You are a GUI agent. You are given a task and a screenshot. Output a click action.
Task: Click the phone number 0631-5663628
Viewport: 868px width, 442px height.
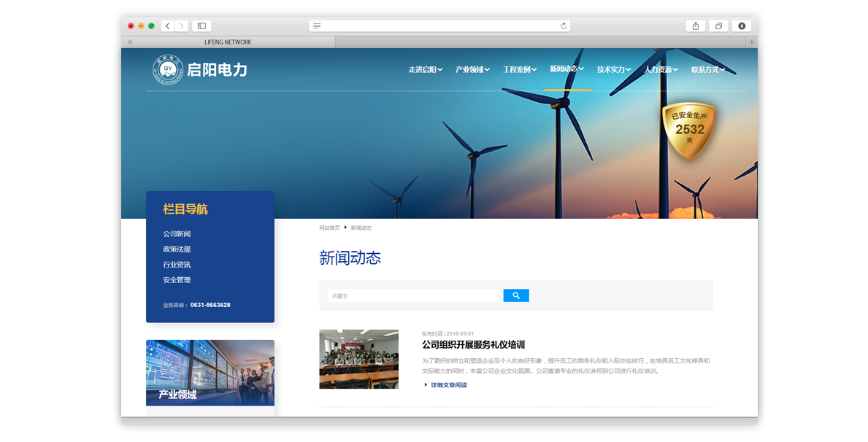click(210, 305)
